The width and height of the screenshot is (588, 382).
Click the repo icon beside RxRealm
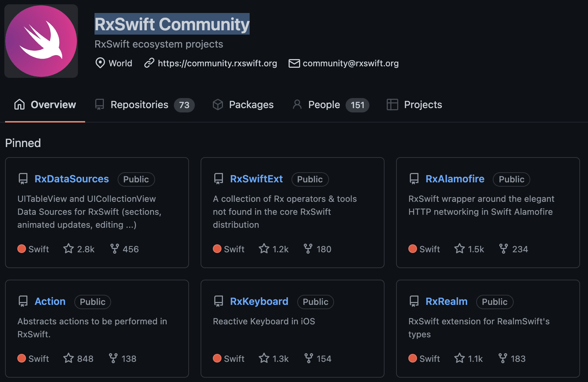point(414,301)
